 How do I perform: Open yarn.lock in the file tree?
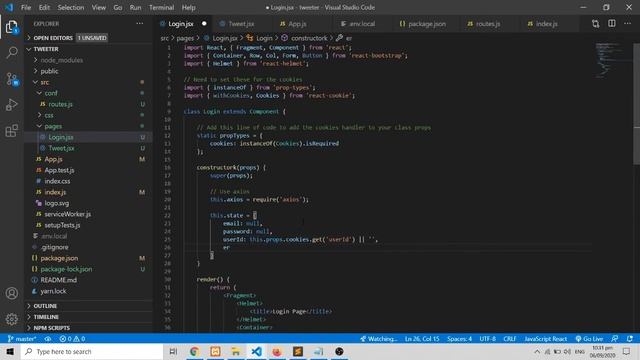pyautogui.click(x=89, y=291)
